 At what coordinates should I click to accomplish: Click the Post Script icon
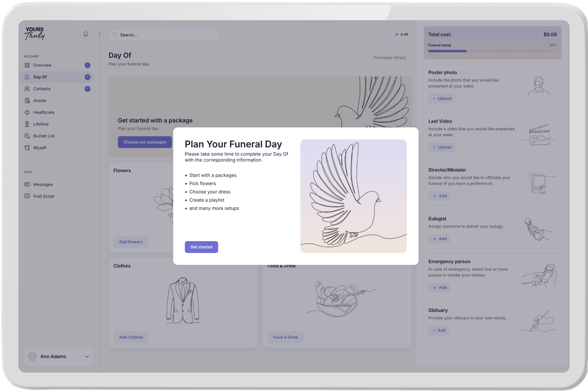point(27,196)
